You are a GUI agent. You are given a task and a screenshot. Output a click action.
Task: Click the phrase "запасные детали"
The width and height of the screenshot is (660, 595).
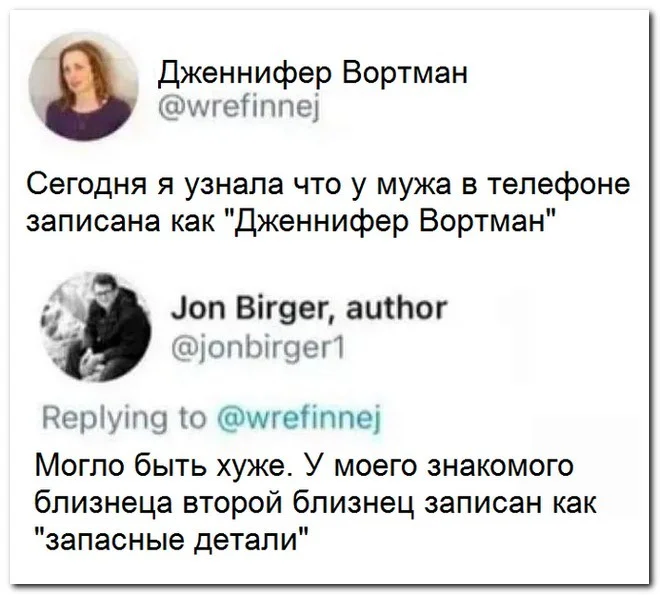(x=172, y=539)
